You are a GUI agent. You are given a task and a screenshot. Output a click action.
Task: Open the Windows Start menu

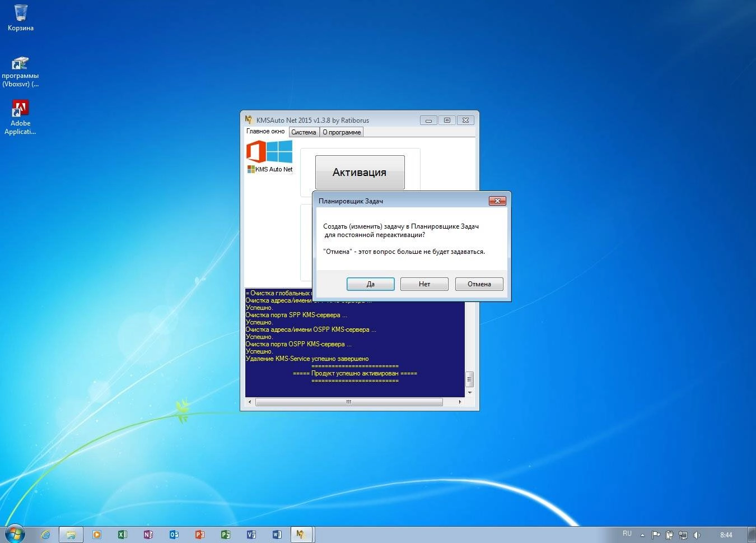[x=15, y=534]
